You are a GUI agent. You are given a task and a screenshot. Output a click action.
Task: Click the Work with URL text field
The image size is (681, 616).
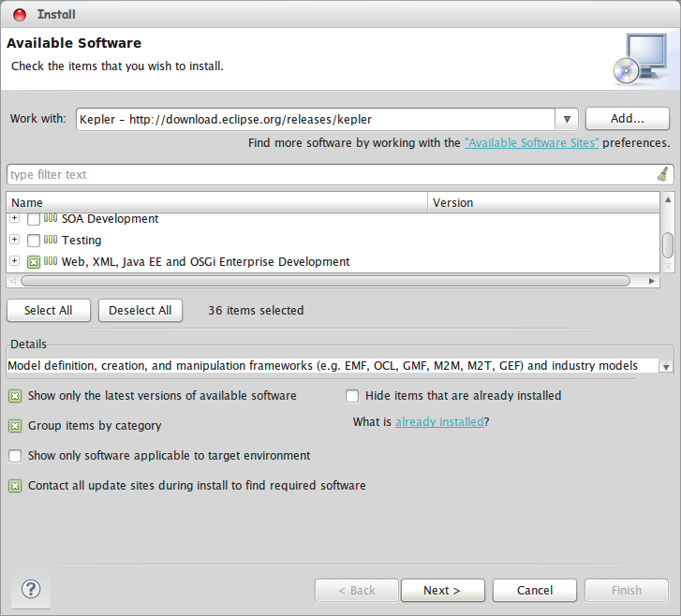(316, 119)
